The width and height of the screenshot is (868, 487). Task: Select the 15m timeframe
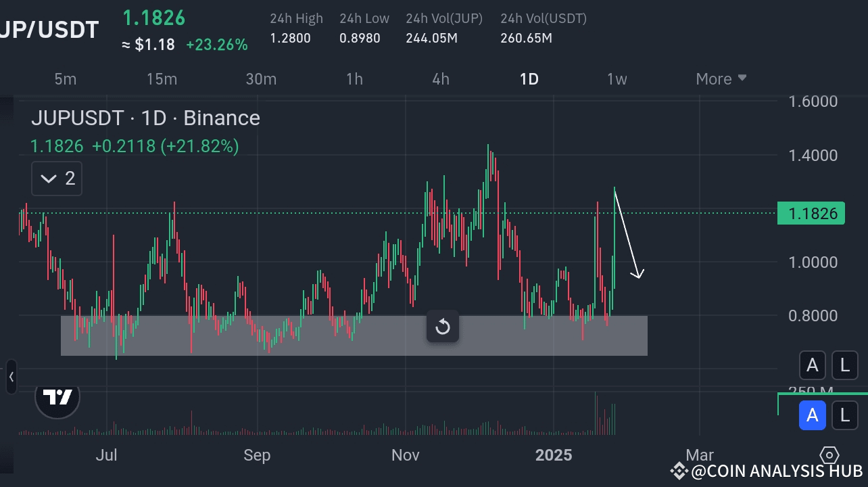click(x=162, y=79)
